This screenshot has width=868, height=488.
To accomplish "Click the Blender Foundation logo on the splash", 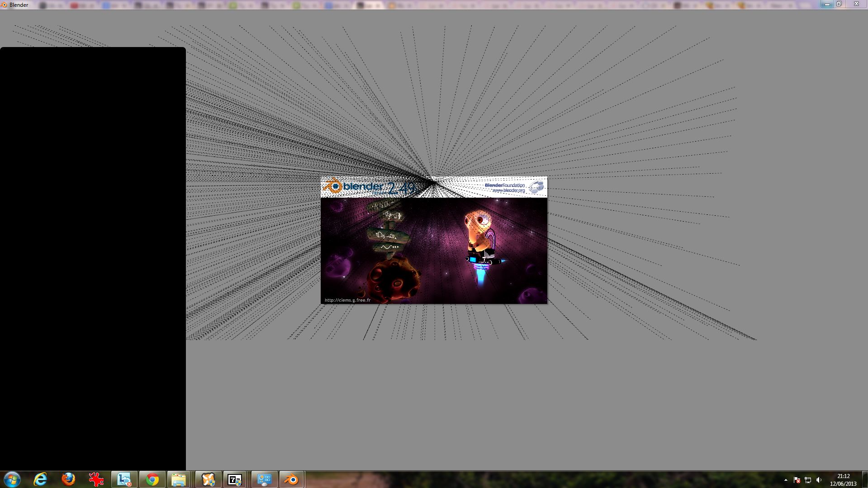I will [x=536, y=187].
